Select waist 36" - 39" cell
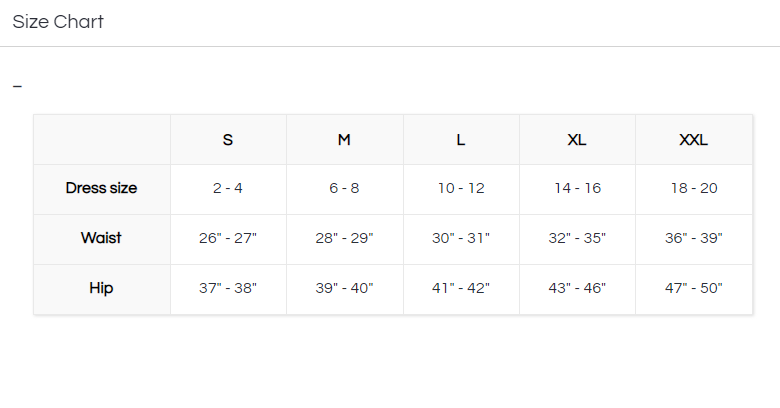This screenshot has width=780, height=408. tap(693, 238)
